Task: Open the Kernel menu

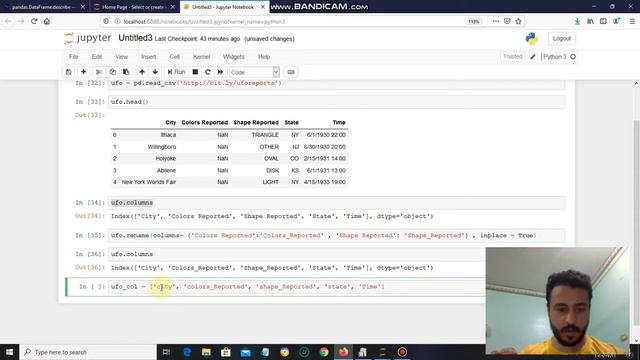Action: [201, 57]
